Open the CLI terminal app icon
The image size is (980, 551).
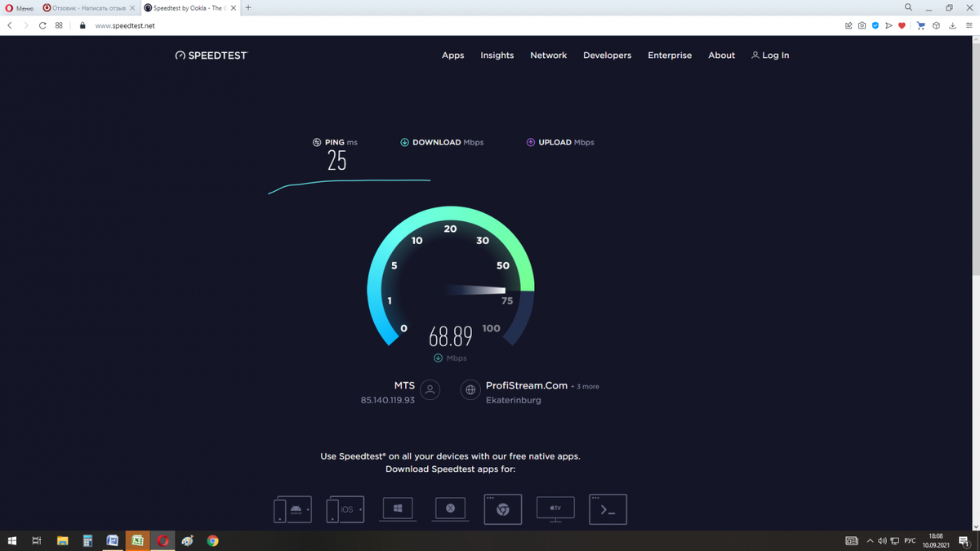(x=608, y=509)
